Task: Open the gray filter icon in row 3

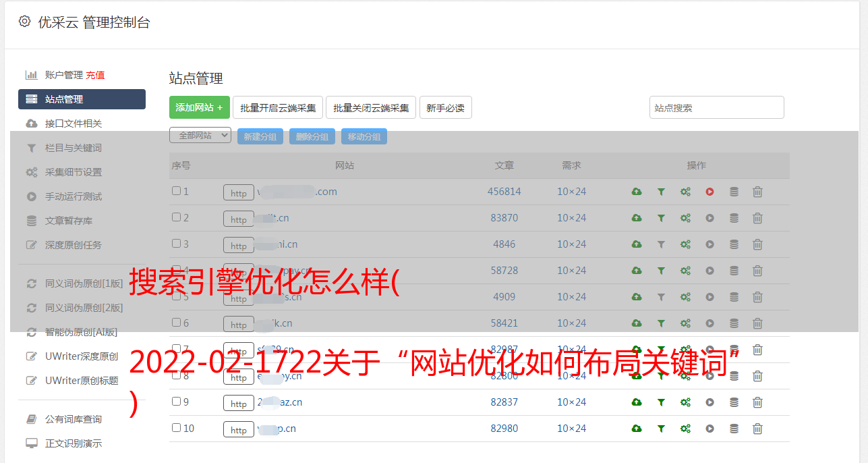Action: (661, 244)
